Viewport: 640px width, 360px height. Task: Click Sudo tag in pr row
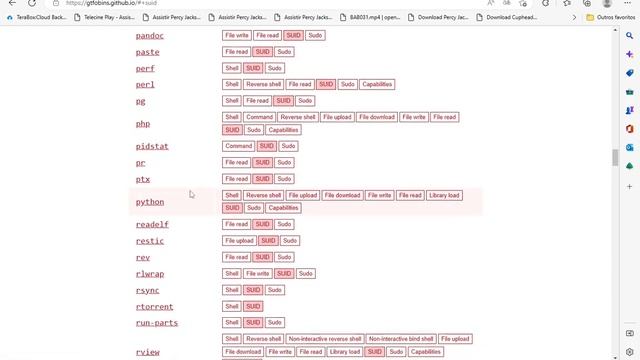coord(284,162)
